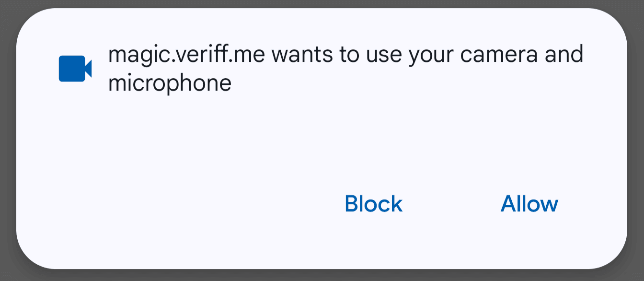Click the blue video camera icon
Screen dimensions: 644x281
tap(75, 69)
